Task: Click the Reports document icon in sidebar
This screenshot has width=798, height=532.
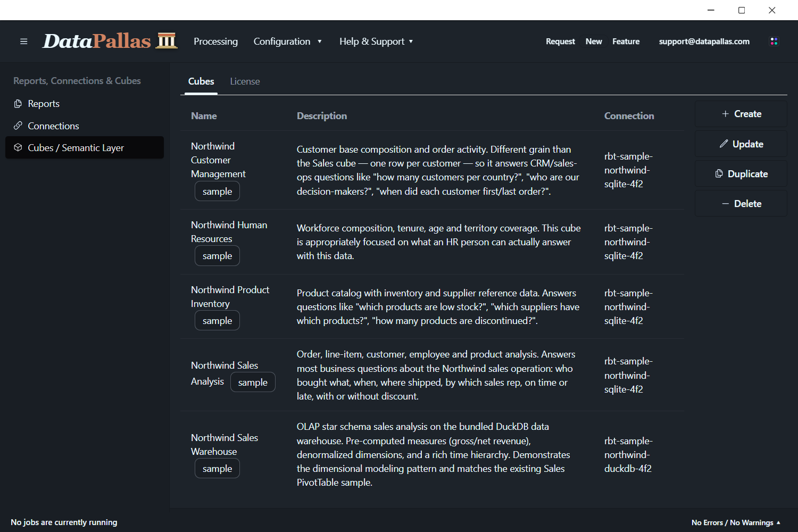Action: (18, 104)
